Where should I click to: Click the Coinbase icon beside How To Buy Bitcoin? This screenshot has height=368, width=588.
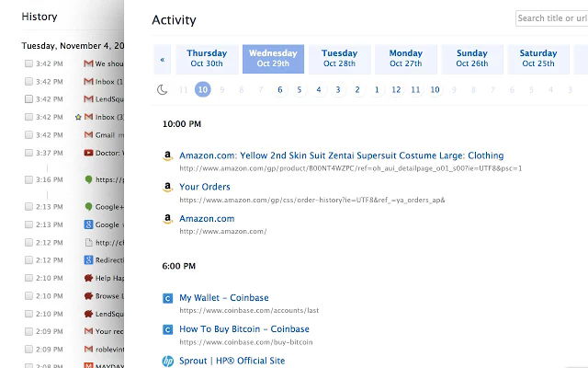pos(167,329)
